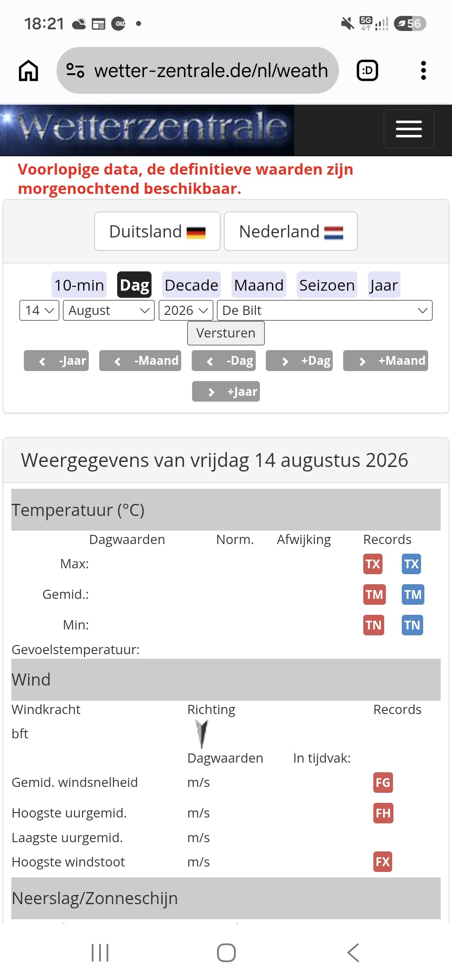Click the Versturen button
This screenshot has height=980, width=452.
pyautogui.click(x=226, y=333)
